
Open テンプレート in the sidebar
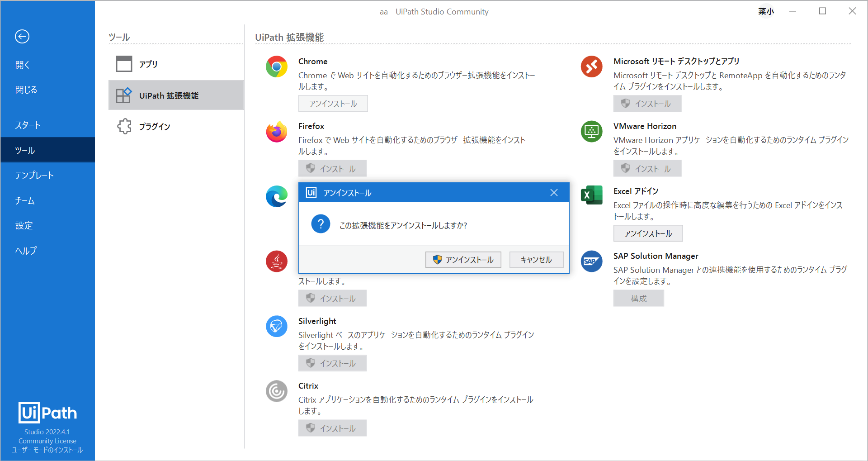pos(47,175)
